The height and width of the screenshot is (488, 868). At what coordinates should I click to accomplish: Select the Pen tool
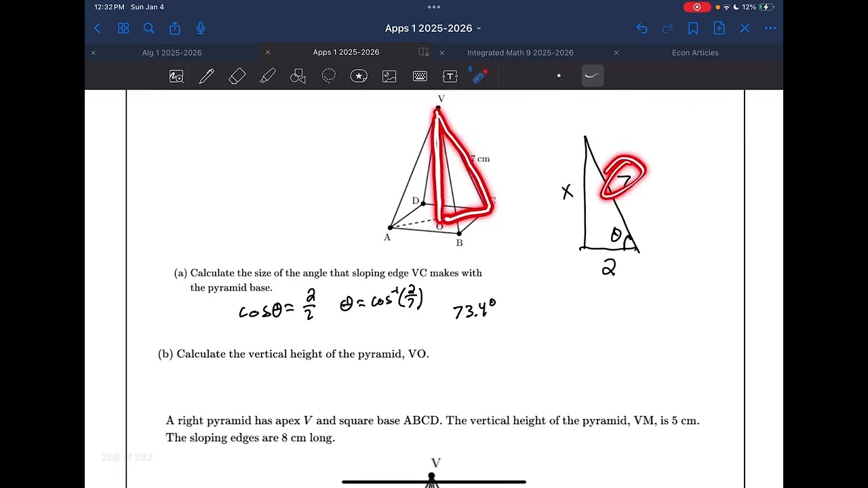point(207,77)
